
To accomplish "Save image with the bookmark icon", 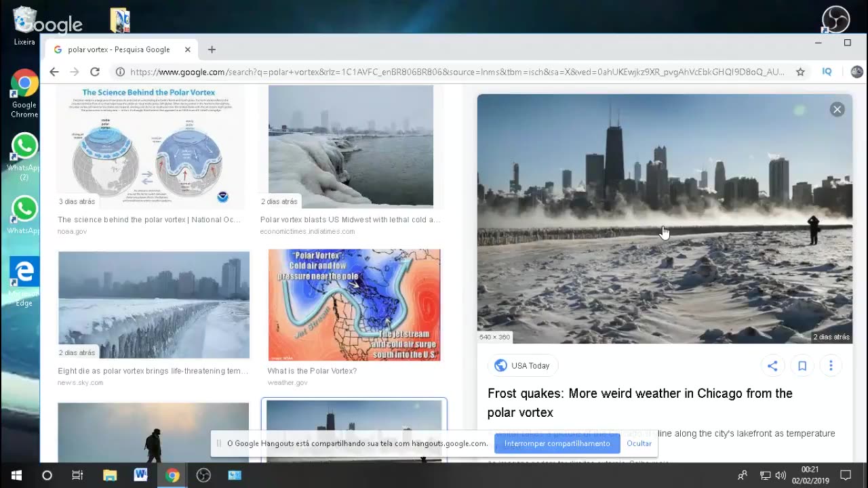I will point(802,366).
